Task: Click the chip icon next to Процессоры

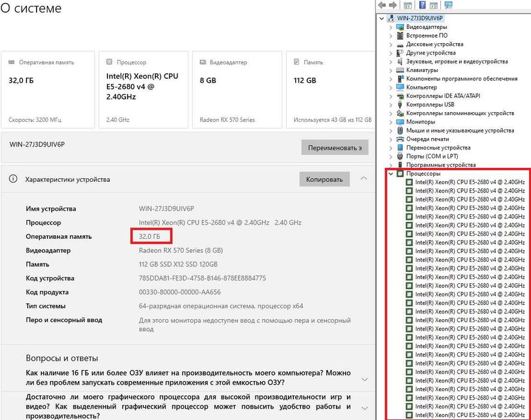Action: tap(400, 174)
